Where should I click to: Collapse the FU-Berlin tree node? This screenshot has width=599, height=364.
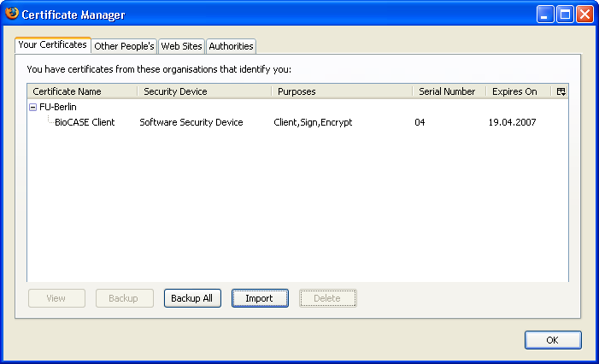click(x=33, y=108)
